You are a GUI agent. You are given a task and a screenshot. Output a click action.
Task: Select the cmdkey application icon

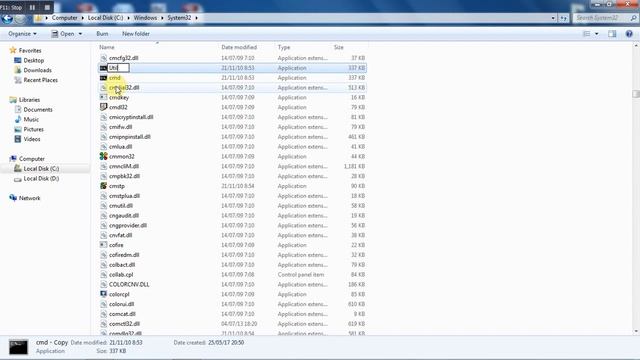click(103, 97)
